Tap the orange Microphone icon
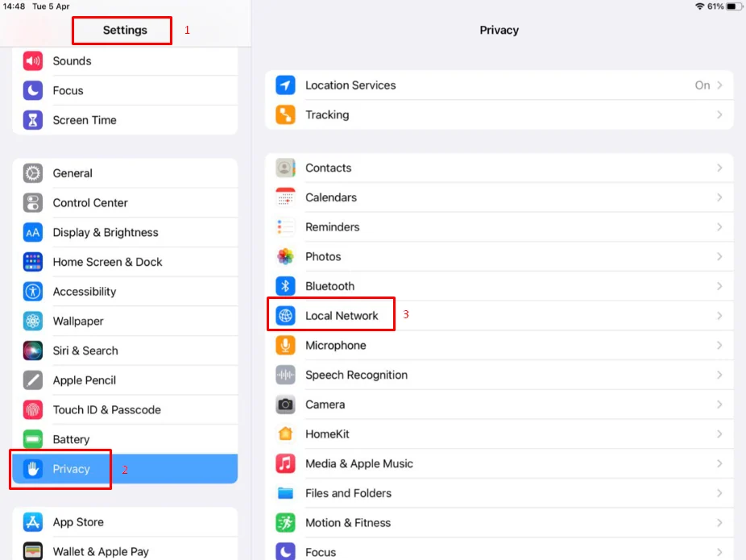This screenshot has height=560, width=746. coord(285,345)
